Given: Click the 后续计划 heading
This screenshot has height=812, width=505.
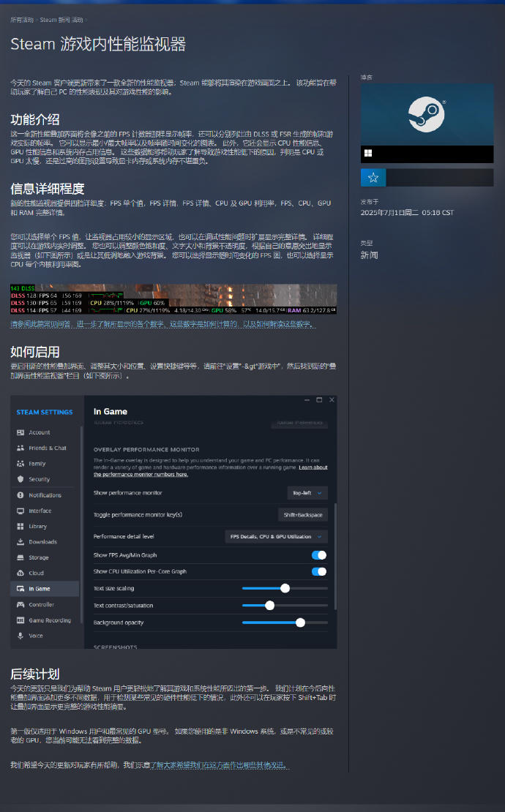Looking at the screenshot, I should tap(34, 674).
